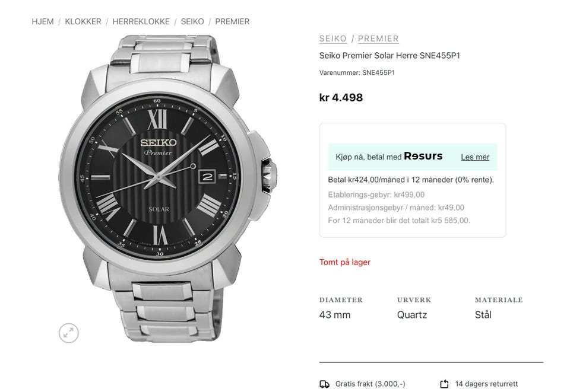Click the product title Seiko Premier Solar
The image size is (570, 392).
tap(389, 56)
